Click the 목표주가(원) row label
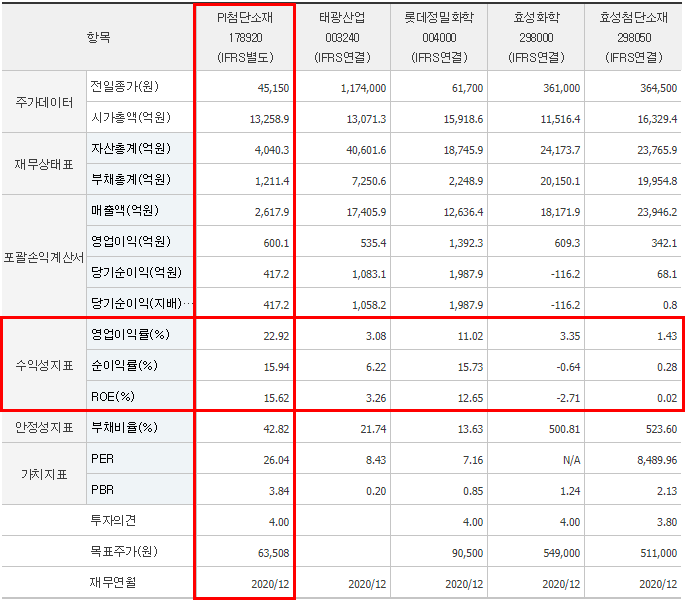 point(124,551)
